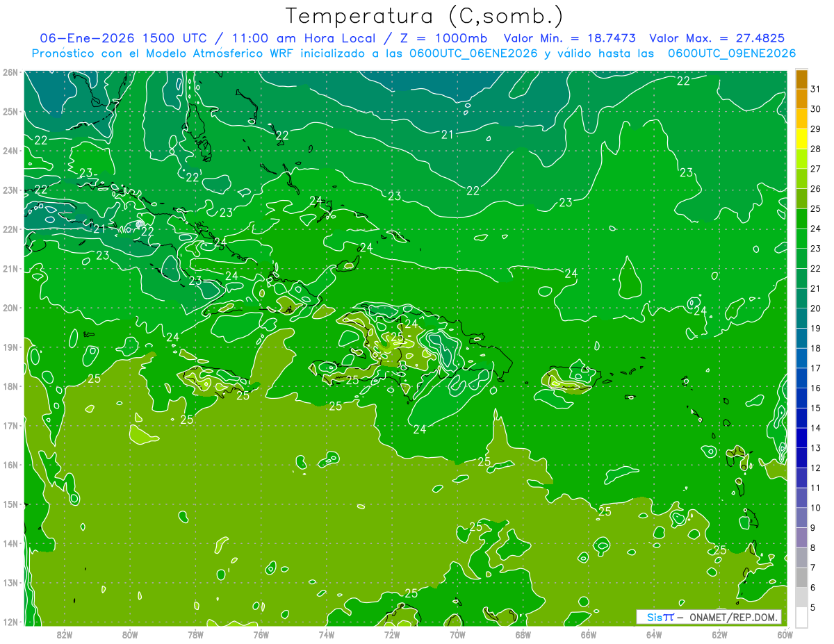Click the "20N" latitude axis label
Viewport: 834px width, 644px height.
(x=10, y=308)
